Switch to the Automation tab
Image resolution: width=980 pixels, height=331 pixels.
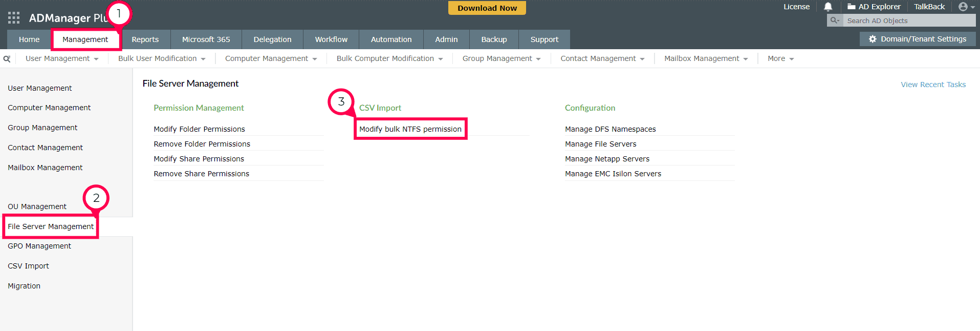point(391,39)
